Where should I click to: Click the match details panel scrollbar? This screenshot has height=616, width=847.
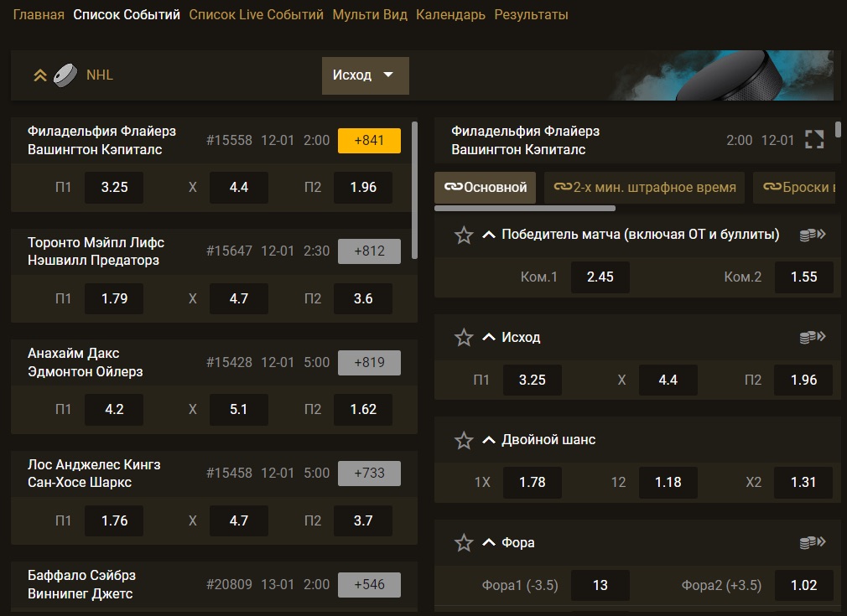tap(838, 130)
